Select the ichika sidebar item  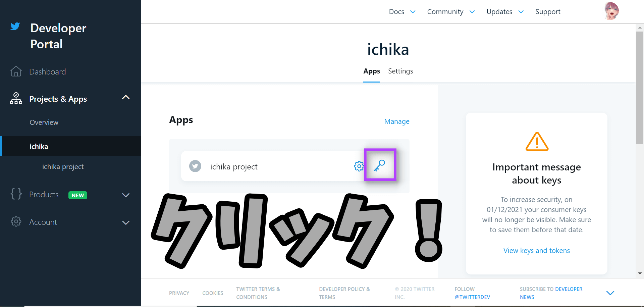pos(70,146)
